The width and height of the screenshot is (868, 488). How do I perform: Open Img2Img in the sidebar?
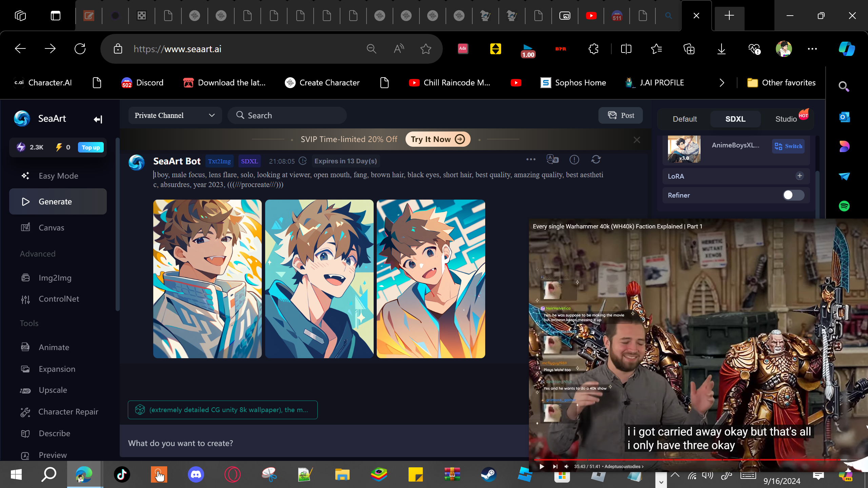click(58, 278)
